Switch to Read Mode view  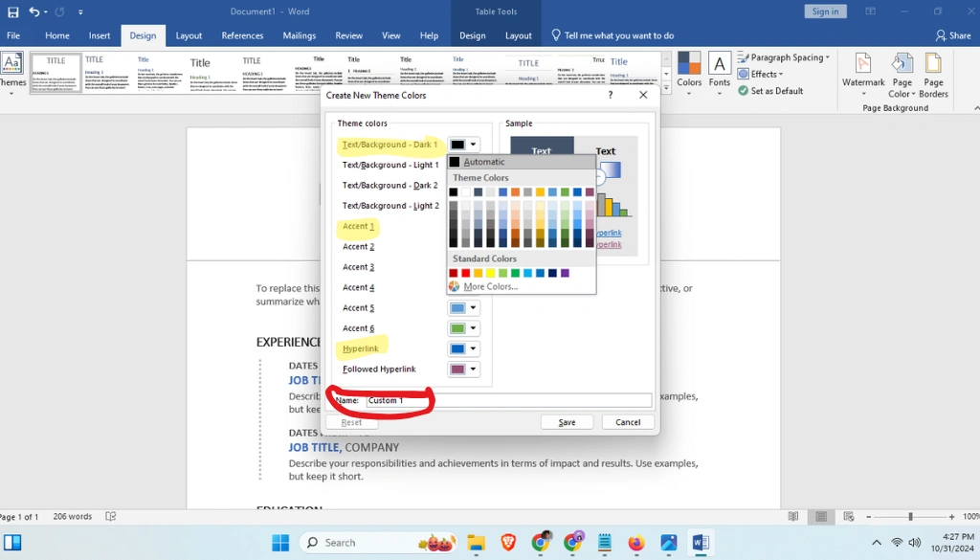793,516
